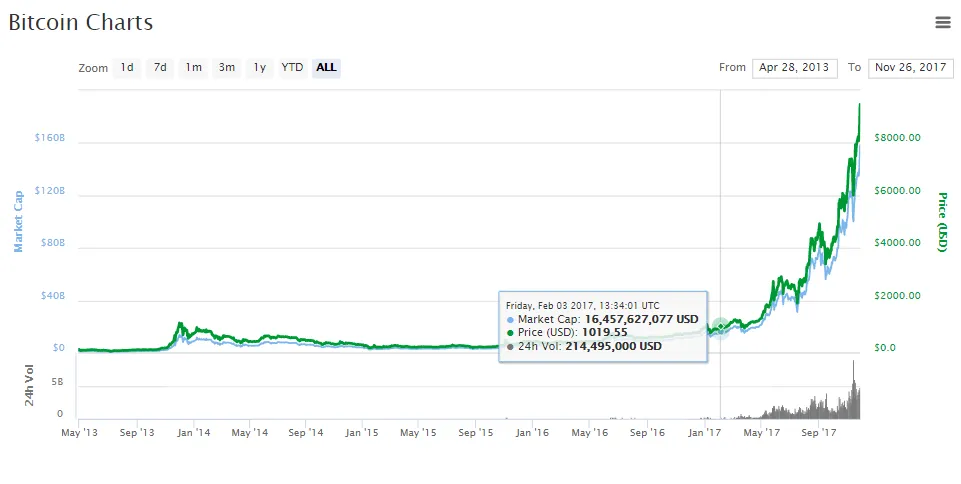The height and width of the screenshot is (484, 961).
Task: Click the Jan '14 x-axis label
Action: (194, 433)
